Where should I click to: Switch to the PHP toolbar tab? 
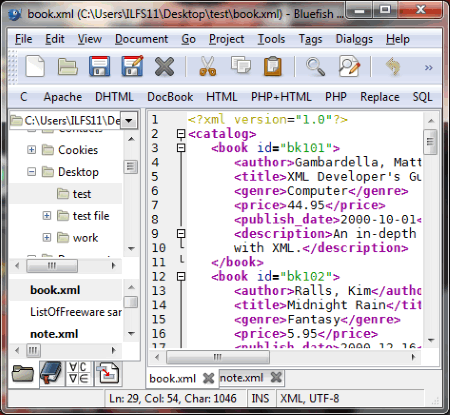pyautogui.click(x=336, y=97)
